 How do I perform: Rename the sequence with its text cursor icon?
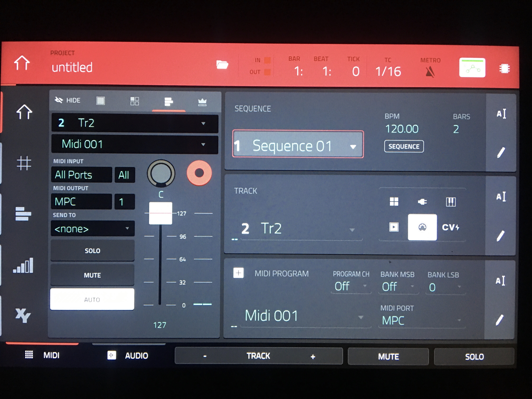(x=502, y=113)
